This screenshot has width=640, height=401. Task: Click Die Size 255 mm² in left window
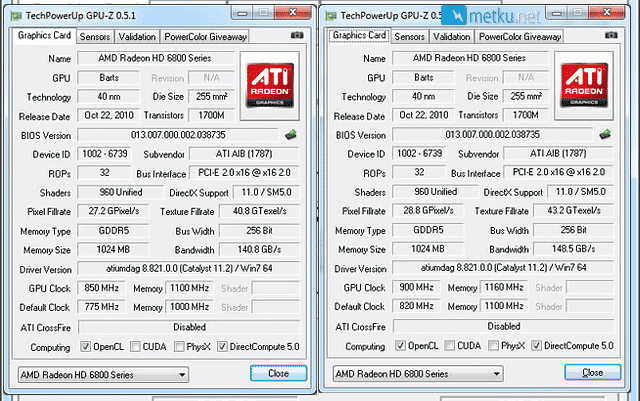coord(211,96)
